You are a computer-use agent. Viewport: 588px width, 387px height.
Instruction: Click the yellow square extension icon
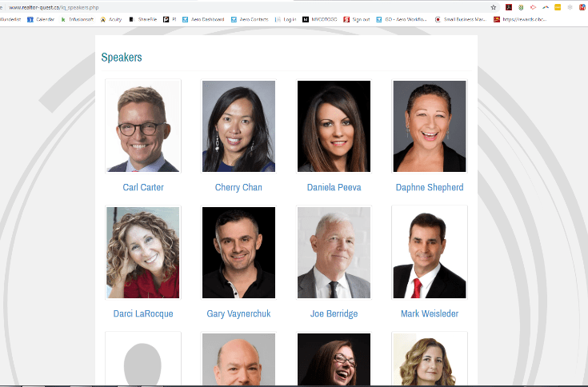click(558, 7)
